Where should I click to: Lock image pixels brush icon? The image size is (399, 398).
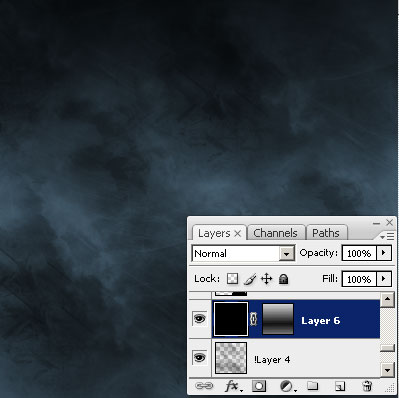click(x=250, y=279)
